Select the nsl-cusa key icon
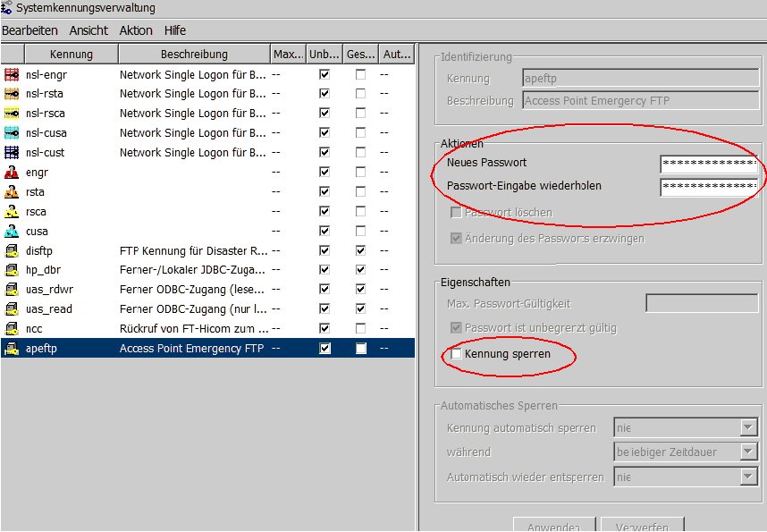 pyautogui.click(x=12, y=132)
